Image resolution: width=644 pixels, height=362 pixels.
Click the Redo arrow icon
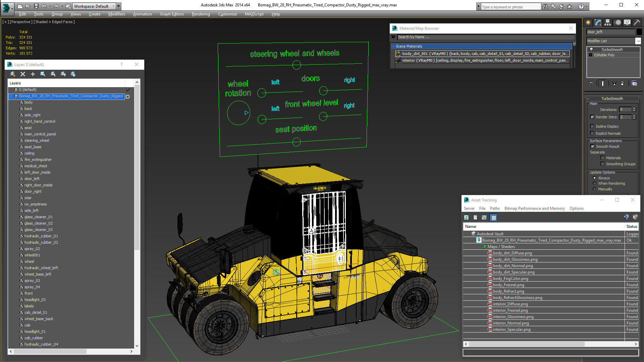(56, 6)
